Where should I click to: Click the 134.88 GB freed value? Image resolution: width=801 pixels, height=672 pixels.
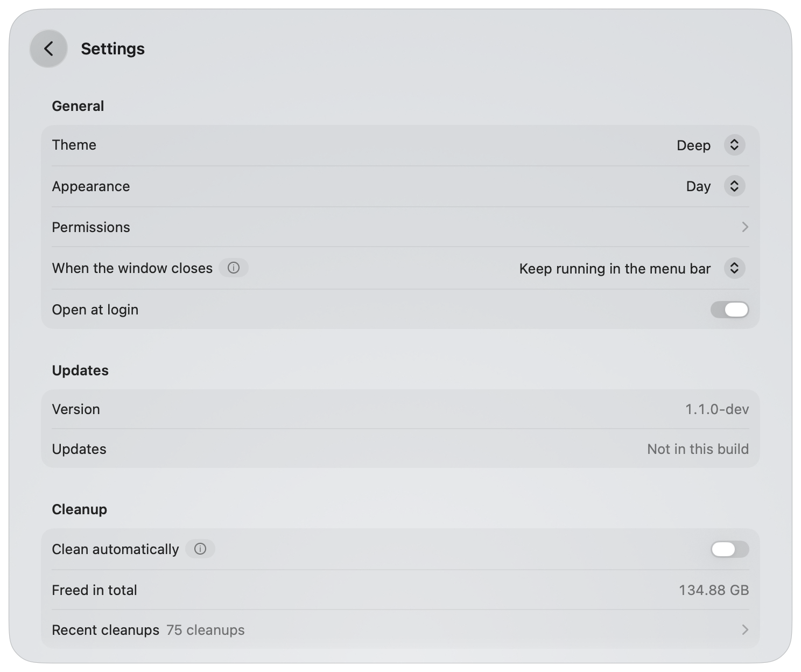[x=714, y=590]
